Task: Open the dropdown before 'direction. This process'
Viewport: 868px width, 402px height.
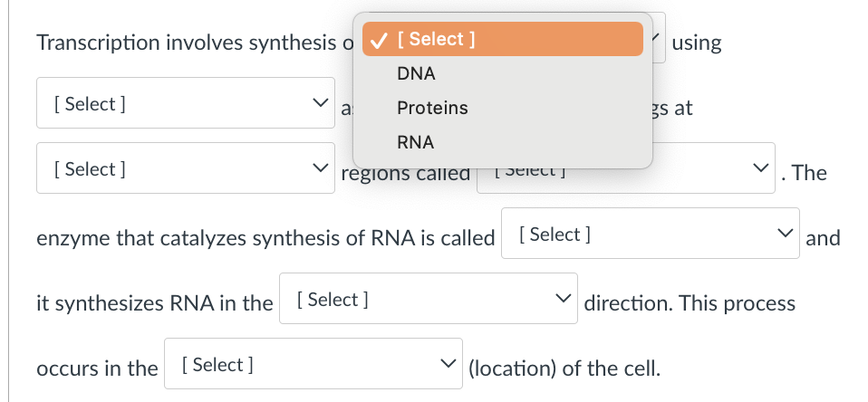Action: click(x=428, y=299)
